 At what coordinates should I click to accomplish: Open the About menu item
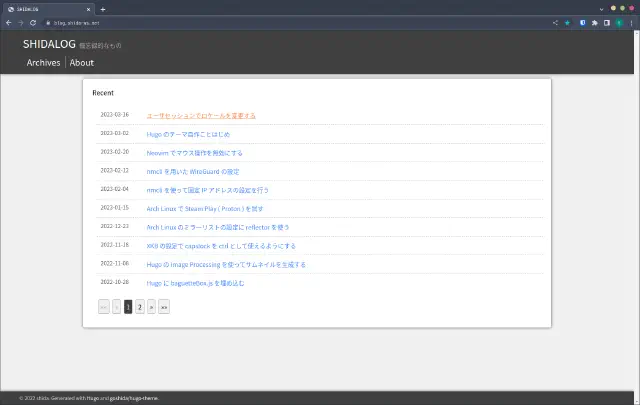click(82, 63)
